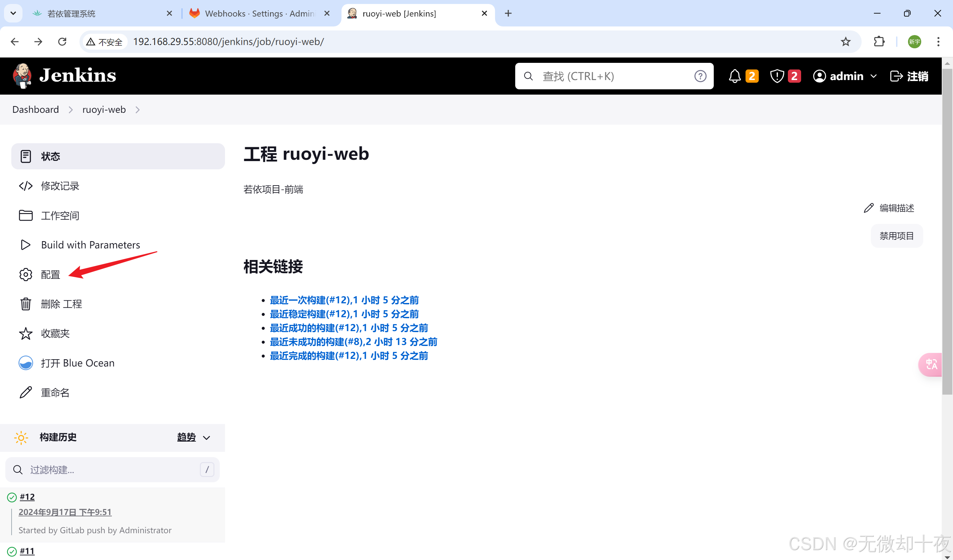This screenshot has height=560, width=953.
Task: Add to favorites with 收藏夹 star
Action: click(26, 333)
